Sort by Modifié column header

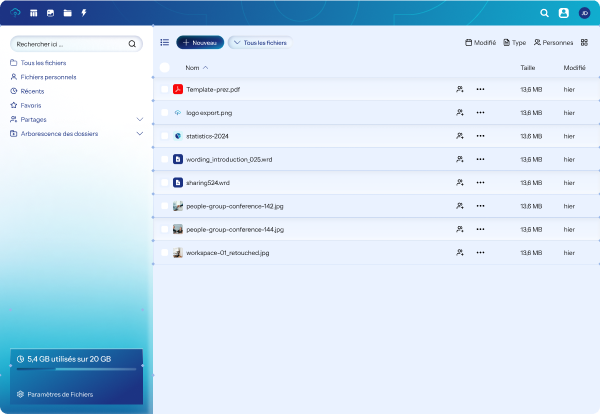click(574, 68)
